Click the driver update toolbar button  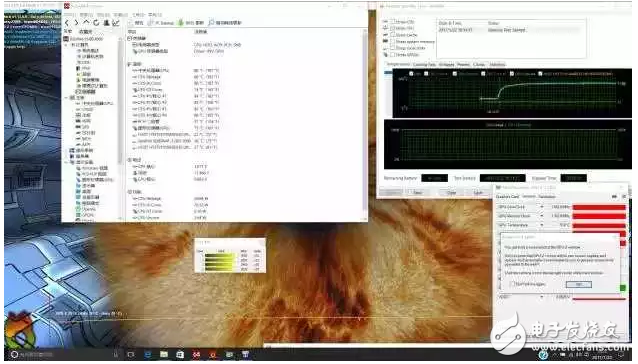click(x=225, y=23)
